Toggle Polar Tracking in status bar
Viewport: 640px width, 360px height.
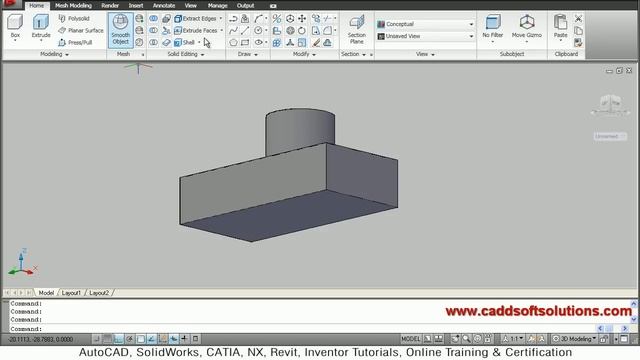tap(129, 339)
